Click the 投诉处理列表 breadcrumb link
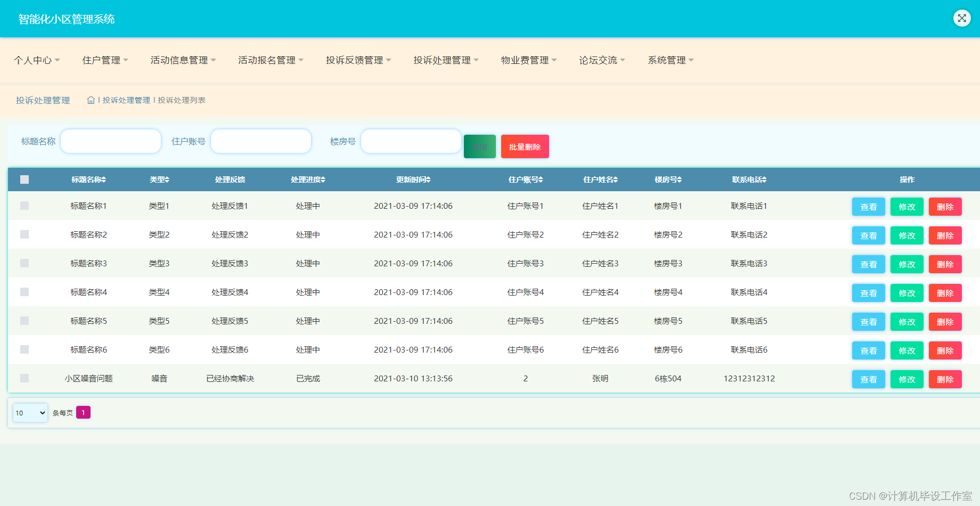This screenshot has width=980, height=506. [x=182, y=100]
